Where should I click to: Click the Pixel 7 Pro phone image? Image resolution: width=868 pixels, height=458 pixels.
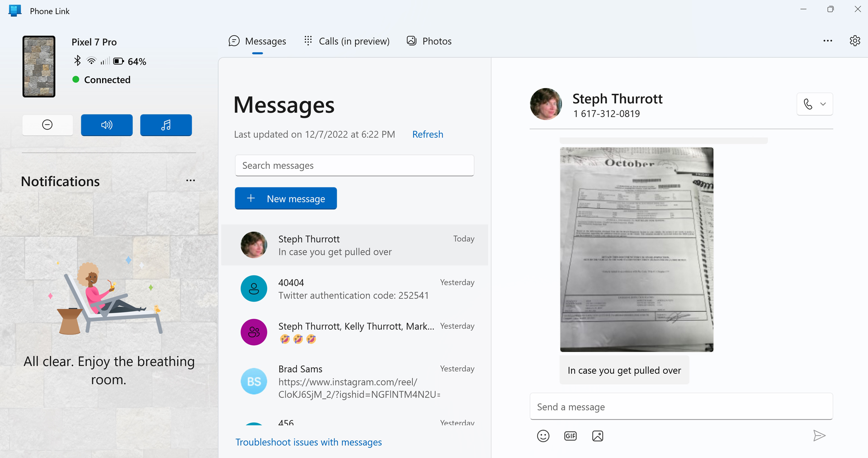pyautogui.click(x=39, y=67)
